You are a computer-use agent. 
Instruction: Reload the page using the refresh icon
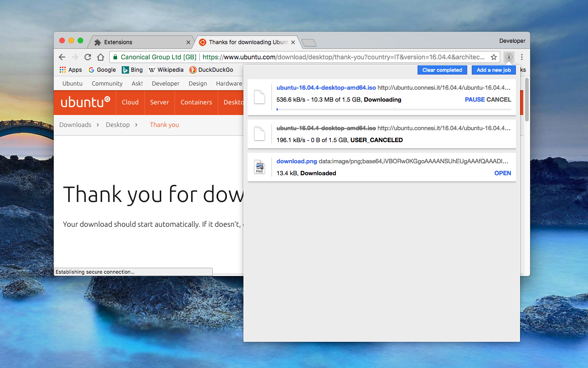click(87, 57)
